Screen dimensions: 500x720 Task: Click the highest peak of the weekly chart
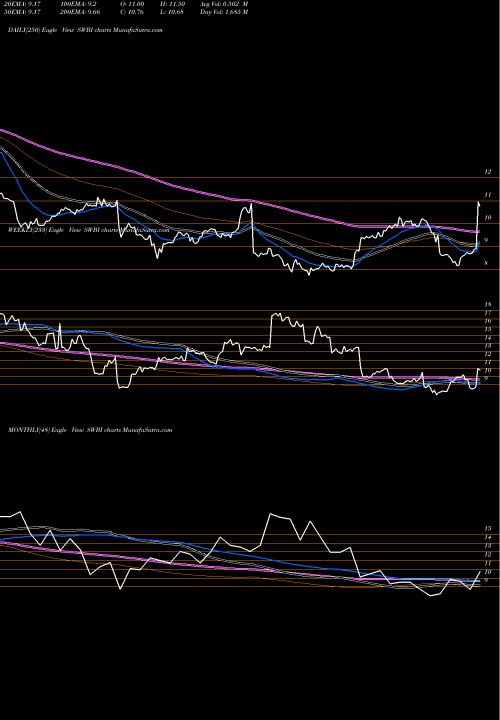coord(276,314)
